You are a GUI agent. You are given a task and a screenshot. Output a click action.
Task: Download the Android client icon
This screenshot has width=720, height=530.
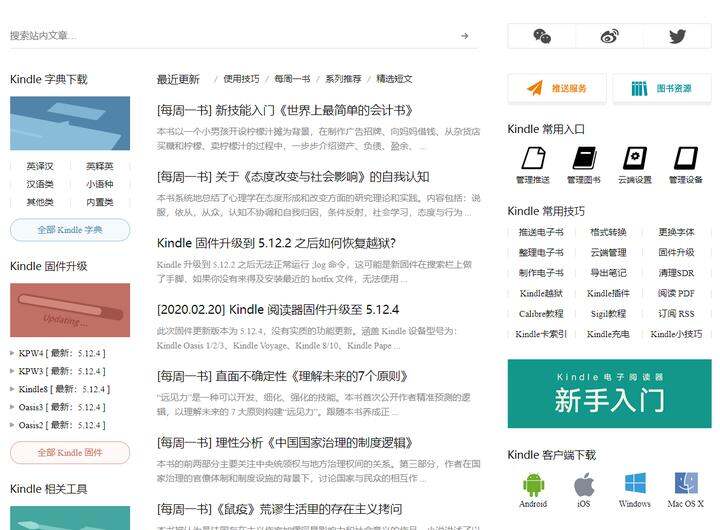click(x=533, y=485)
